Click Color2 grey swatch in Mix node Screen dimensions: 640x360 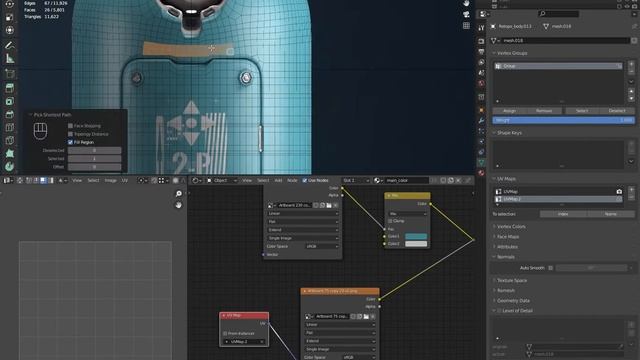point(416,244)
